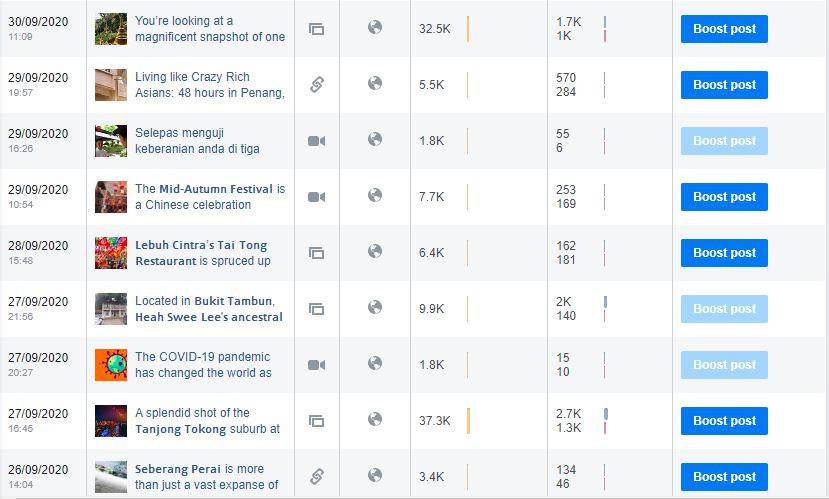Click the link icon on the Seberang Perai post

(317, 477)
